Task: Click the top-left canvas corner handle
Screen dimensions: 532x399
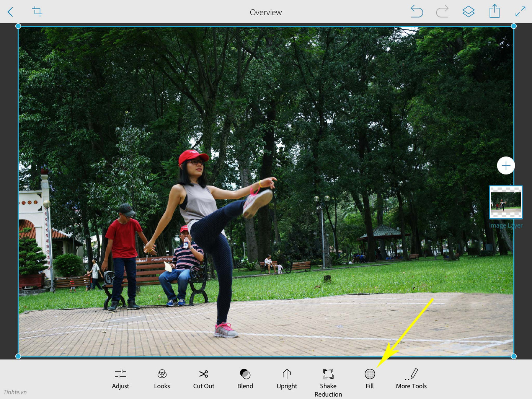Action: 18,26
